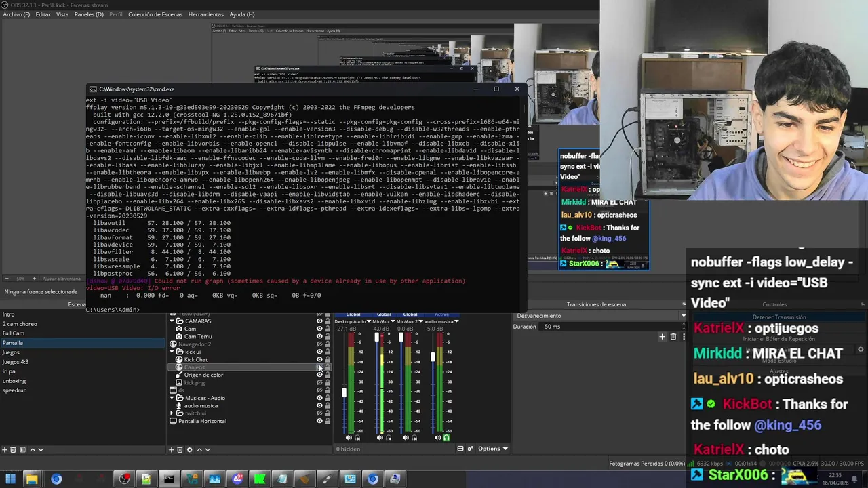Add a new scene with the plus icon

point(5,449)
